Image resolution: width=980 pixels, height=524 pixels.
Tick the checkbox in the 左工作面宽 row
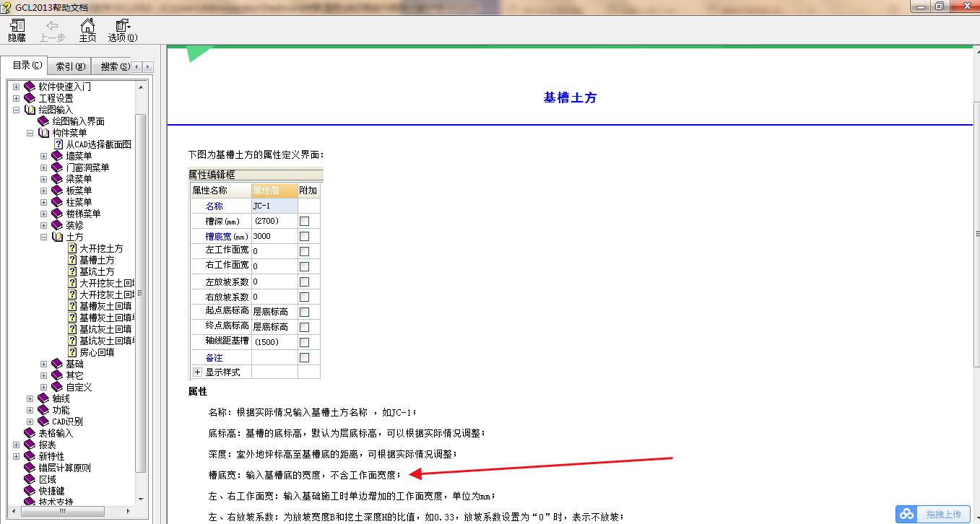coord(304,251)
